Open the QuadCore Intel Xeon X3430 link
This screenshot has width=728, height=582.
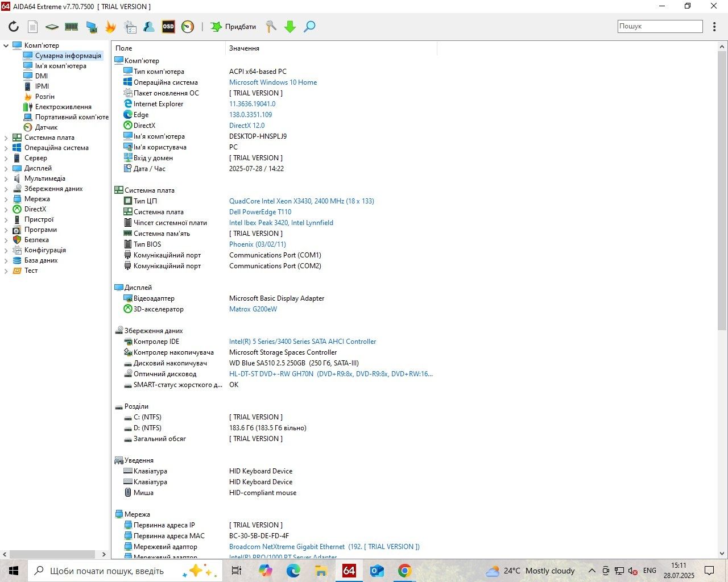click(x=301, y=201)
